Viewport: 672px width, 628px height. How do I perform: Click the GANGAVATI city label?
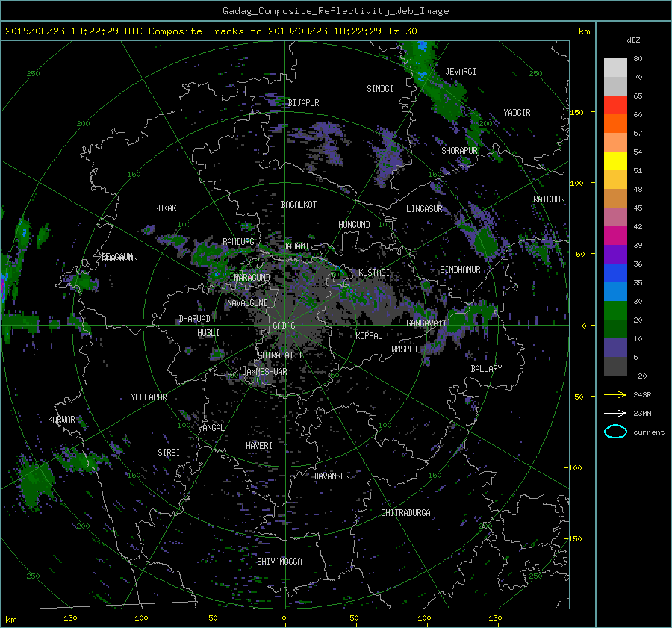(426, 323)
